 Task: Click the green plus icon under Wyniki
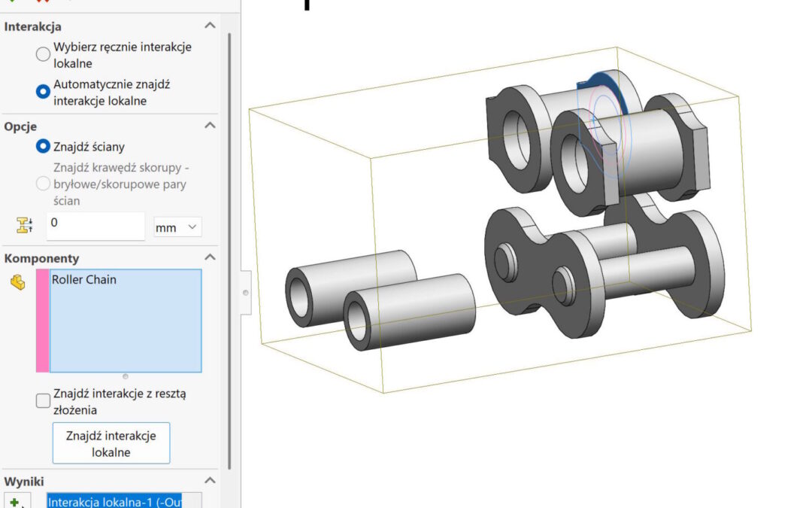(14, 501)
